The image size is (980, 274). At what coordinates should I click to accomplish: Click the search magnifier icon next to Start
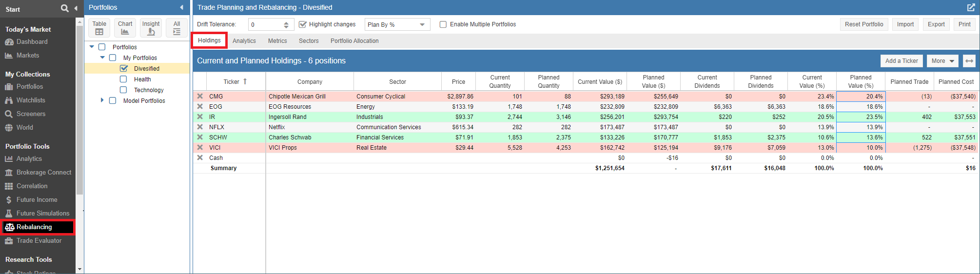point(64,8)
